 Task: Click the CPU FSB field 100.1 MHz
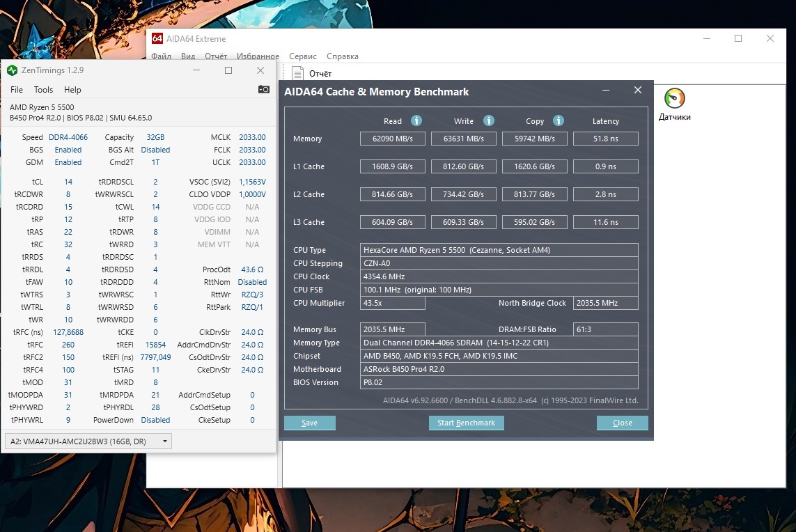[499, 290]
